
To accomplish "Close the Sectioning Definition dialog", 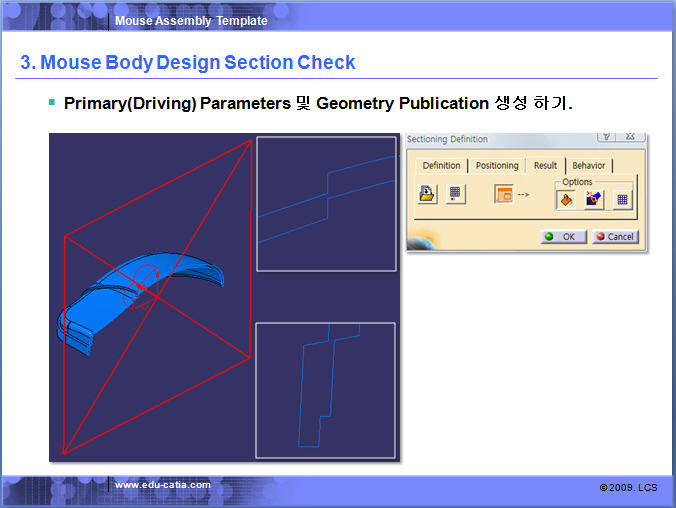I will point(630,135).
